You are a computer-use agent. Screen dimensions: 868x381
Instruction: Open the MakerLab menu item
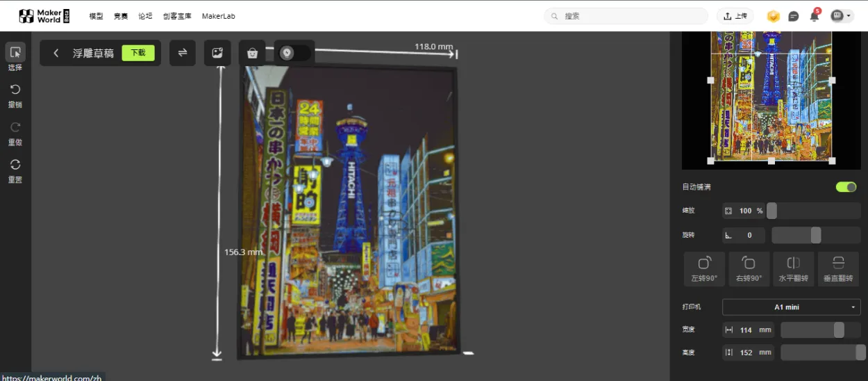(x=218, y=16)
